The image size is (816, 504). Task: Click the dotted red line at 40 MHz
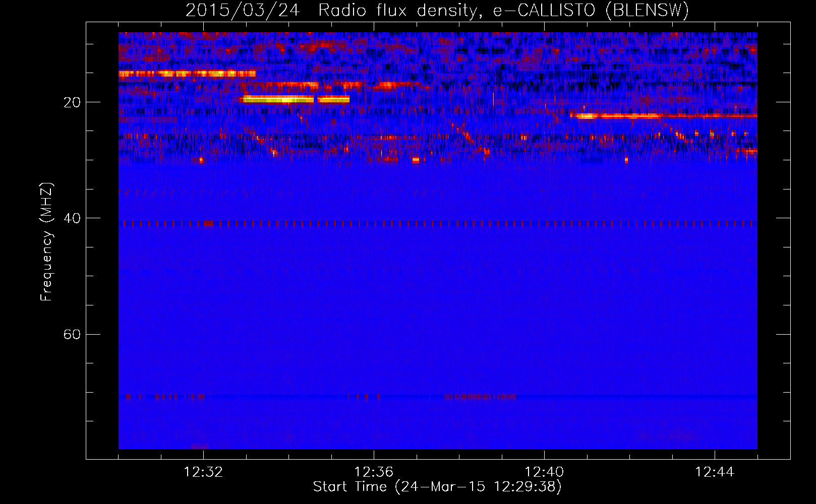pos(438,223)
